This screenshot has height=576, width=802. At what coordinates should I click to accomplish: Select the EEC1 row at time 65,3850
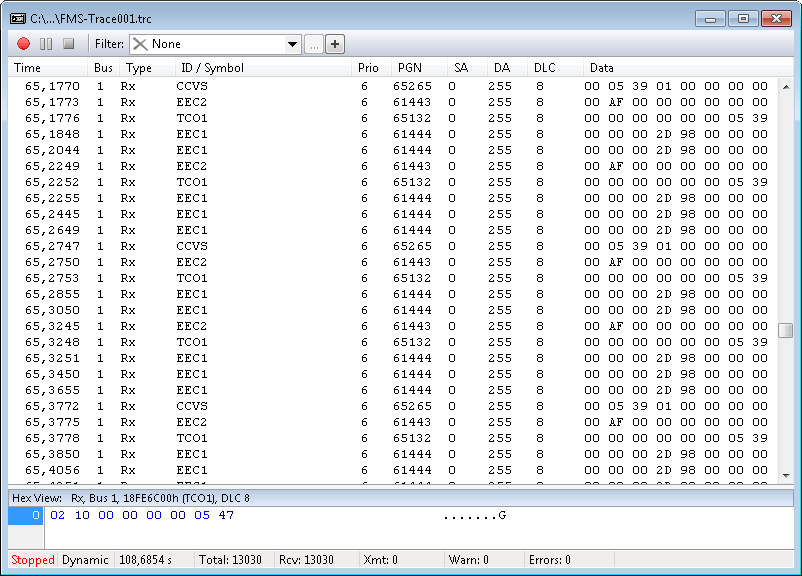tap(393, 454)
